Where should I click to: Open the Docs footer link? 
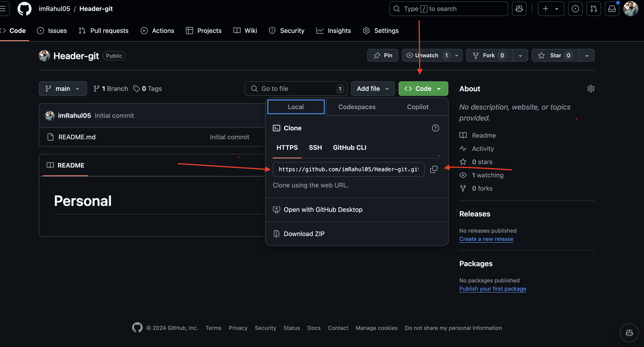click(x=314, y=328)
